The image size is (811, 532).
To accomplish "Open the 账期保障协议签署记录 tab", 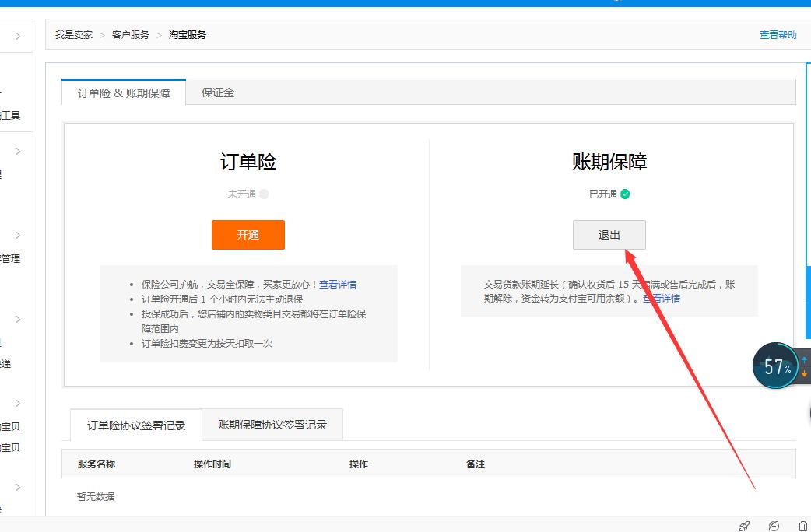I will point(272,425).
